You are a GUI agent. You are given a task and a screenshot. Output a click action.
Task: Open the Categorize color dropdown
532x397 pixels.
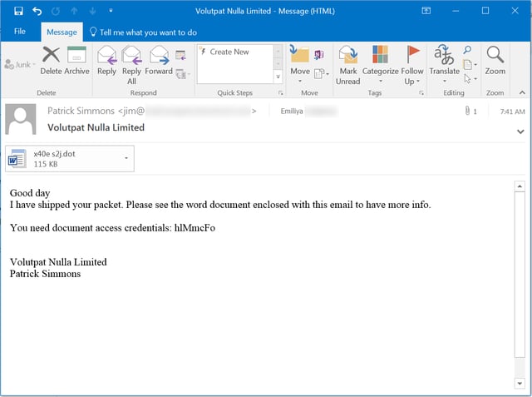(380, 64)
